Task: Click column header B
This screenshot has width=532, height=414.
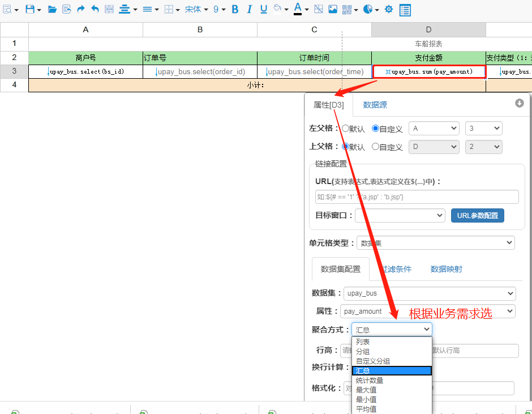Action: click(200, 30)
